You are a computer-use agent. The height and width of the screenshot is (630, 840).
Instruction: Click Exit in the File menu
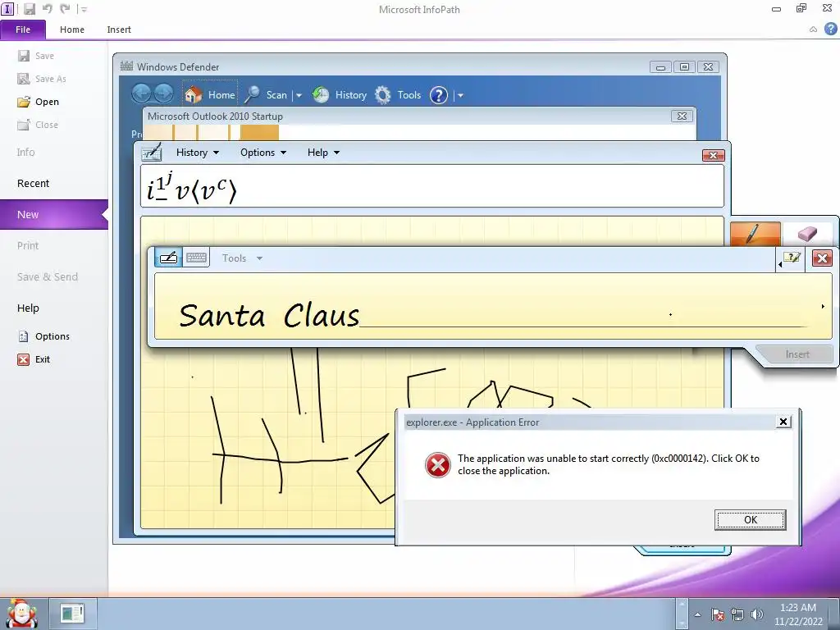point(33,359)
